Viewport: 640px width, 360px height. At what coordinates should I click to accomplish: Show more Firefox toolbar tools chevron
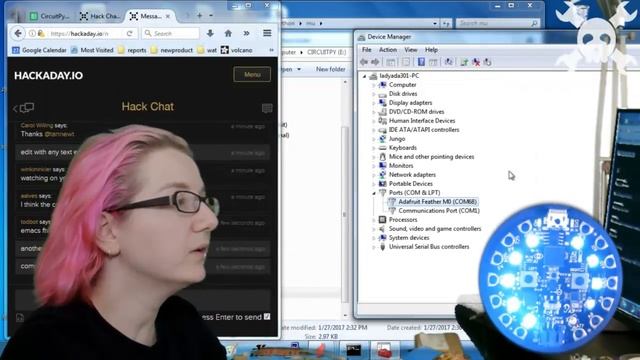coord(246,33)
